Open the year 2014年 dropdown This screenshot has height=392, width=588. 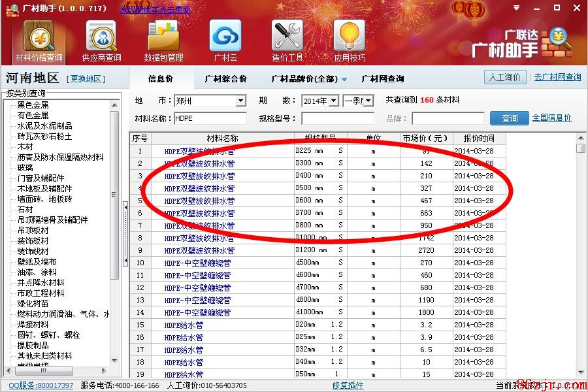coord(333,101)
